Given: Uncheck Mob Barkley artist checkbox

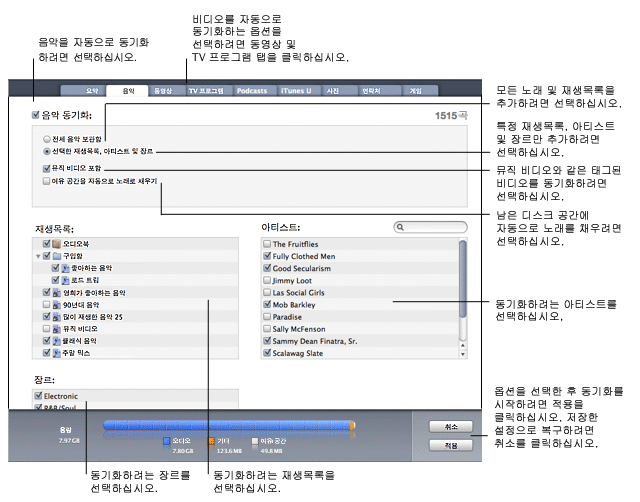Looking at the screenshot, I should [x=267, y=304].
